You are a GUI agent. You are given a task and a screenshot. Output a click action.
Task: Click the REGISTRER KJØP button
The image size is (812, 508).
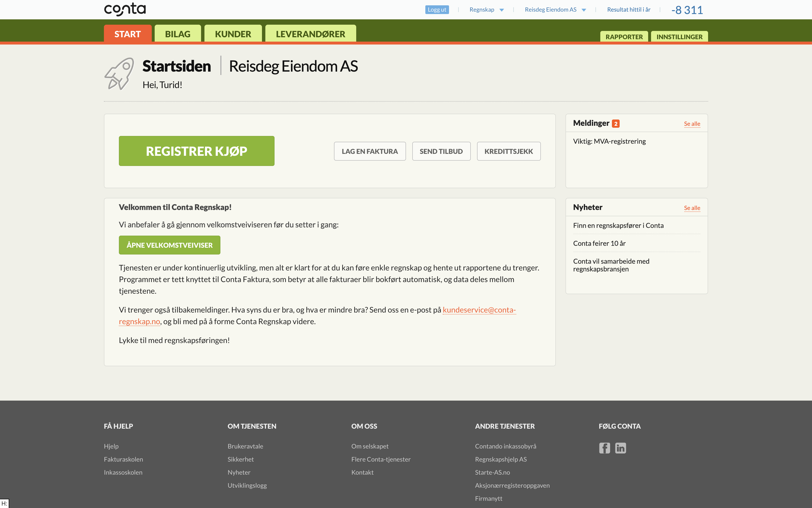point(197,151)
